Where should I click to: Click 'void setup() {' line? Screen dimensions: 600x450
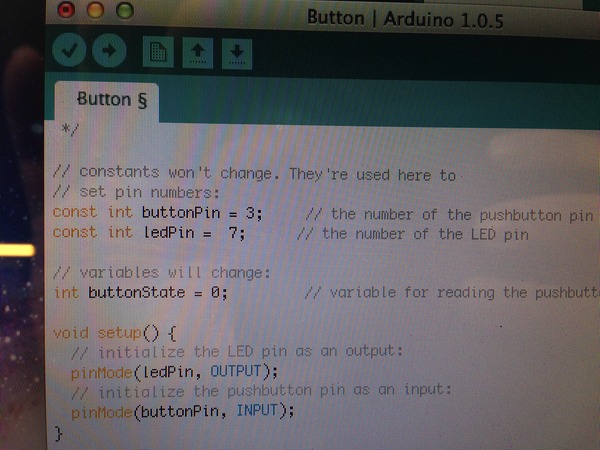pos(115,333)
